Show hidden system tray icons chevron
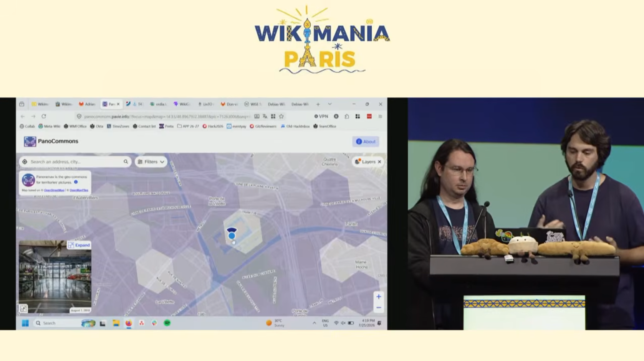 click(x=314, y=323)
